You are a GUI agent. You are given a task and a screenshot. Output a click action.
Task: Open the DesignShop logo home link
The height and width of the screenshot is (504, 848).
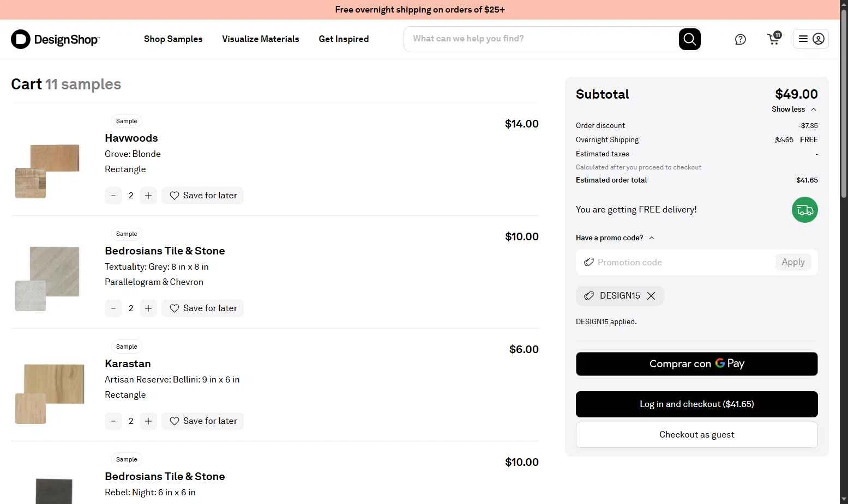tap(56, 39)
